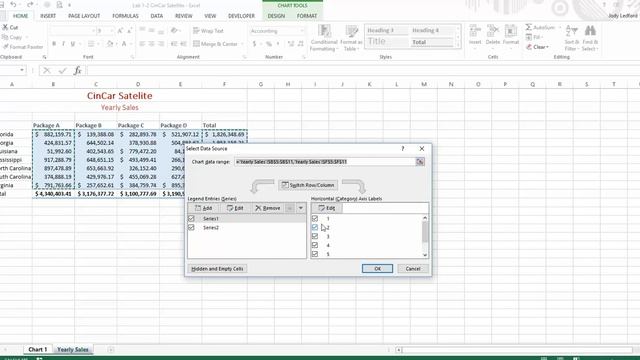Open Format as Table gallery

[351, 38]
